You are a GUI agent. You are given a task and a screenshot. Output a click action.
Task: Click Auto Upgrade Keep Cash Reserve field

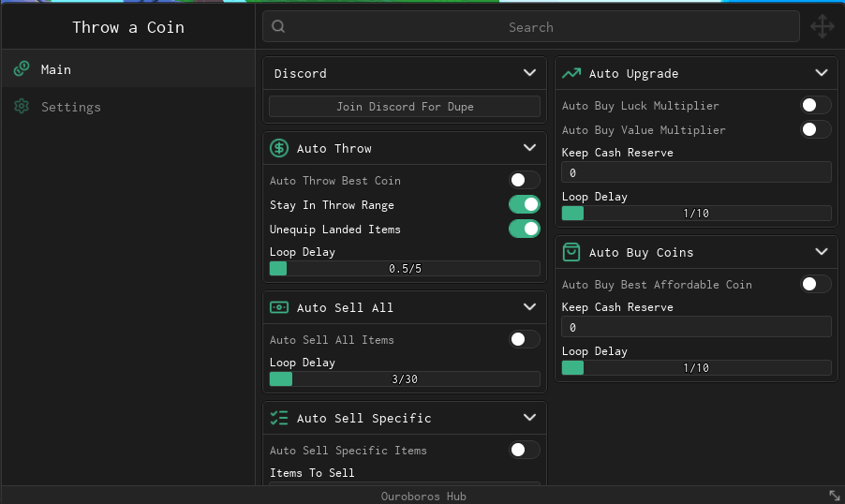[x=696, y=172]
